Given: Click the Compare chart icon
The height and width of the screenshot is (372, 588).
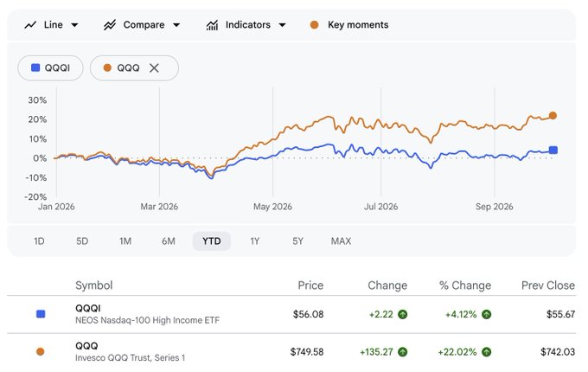Looking at the screenshot, I should click(110, 25).
